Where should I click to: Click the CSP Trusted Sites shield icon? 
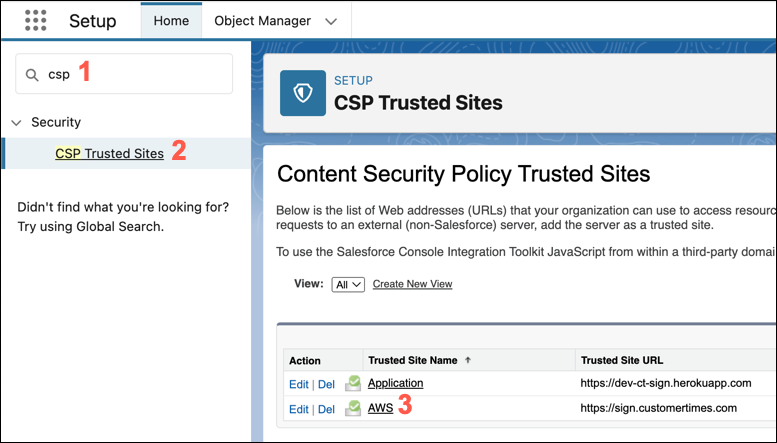303,93
